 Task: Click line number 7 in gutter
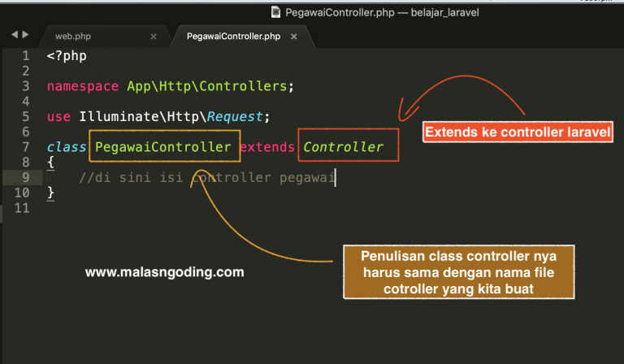pyautogui.click(x=26, y=147)
